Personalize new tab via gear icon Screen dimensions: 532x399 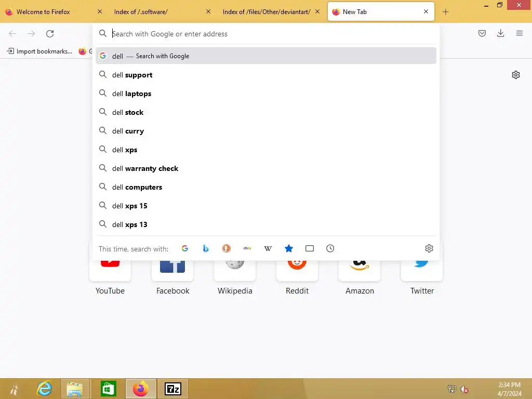(516, 75)
